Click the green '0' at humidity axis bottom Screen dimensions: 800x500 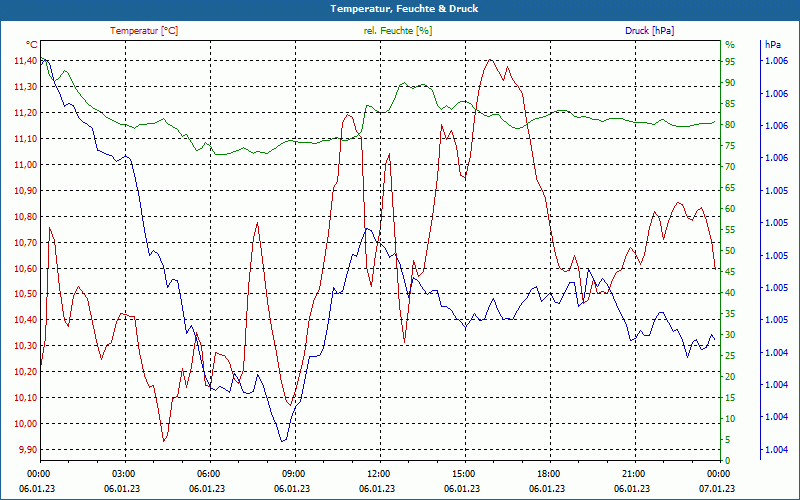pyautogui.click(x=728, y=461)
